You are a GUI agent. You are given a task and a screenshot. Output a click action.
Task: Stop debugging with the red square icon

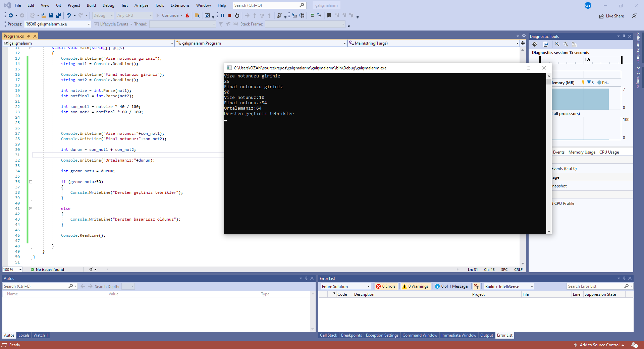click(230, 15)
